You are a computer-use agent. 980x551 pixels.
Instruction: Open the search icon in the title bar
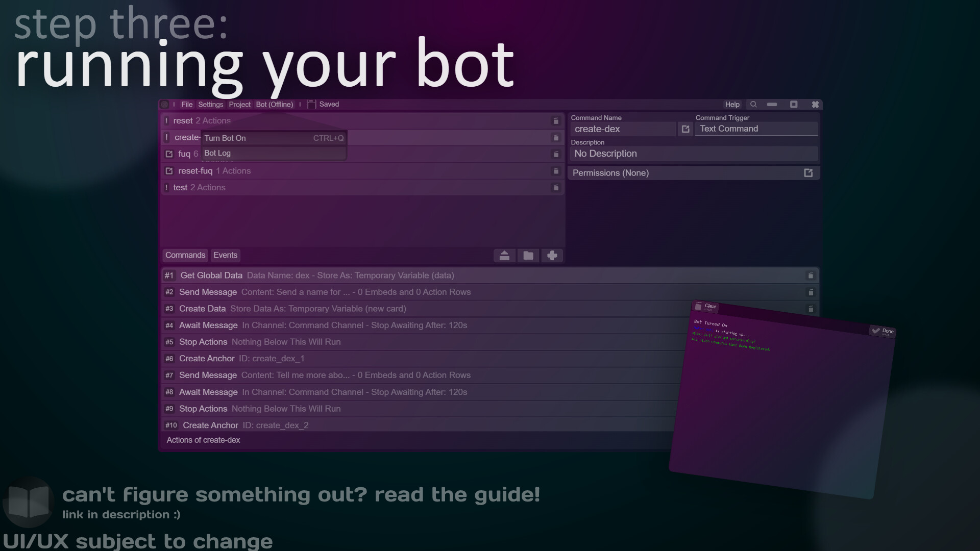754,104
